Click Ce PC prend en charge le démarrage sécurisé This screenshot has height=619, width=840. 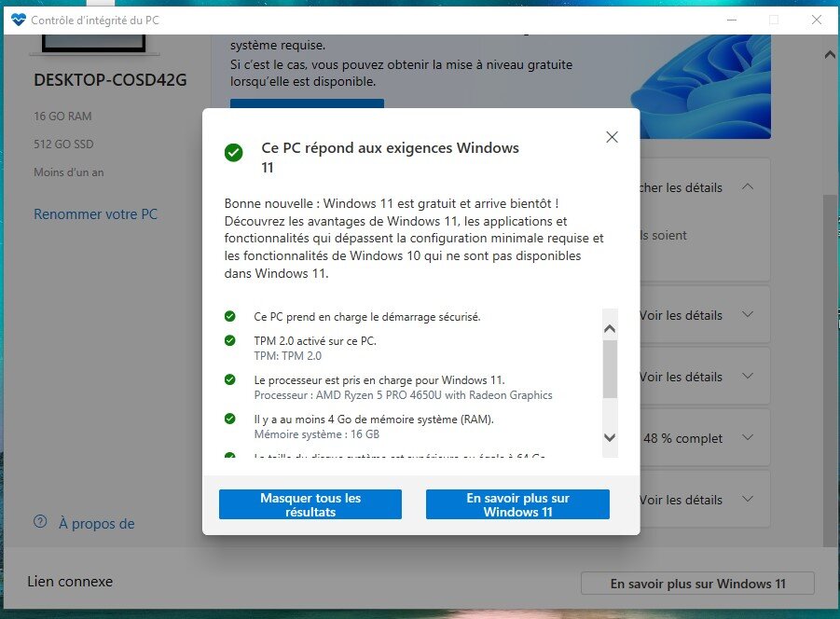(x=367, y=316)
